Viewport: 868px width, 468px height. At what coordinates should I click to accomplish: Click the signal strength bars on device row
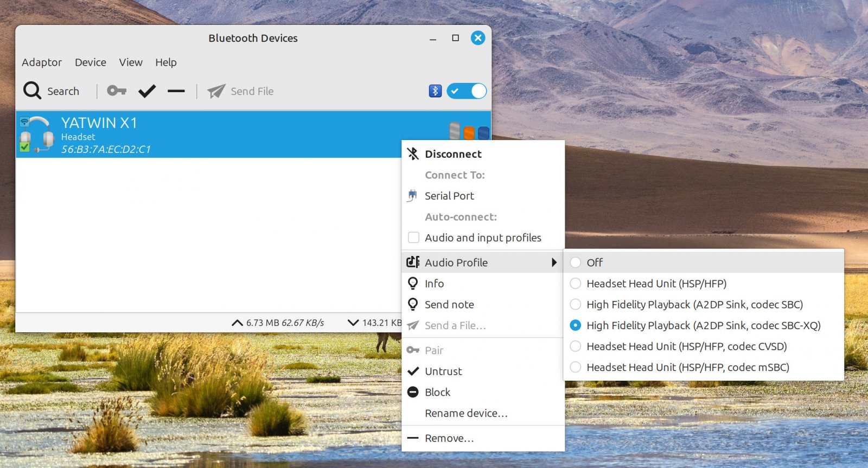point(469,131)
